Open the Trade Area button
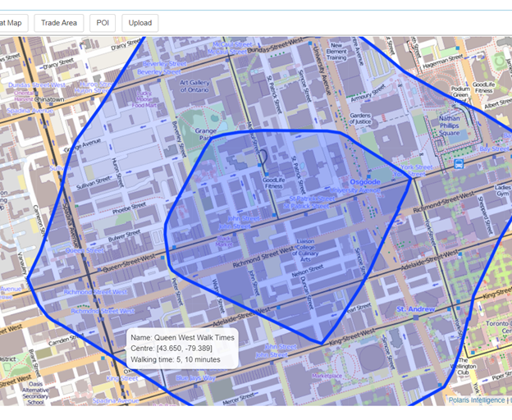 59,23
